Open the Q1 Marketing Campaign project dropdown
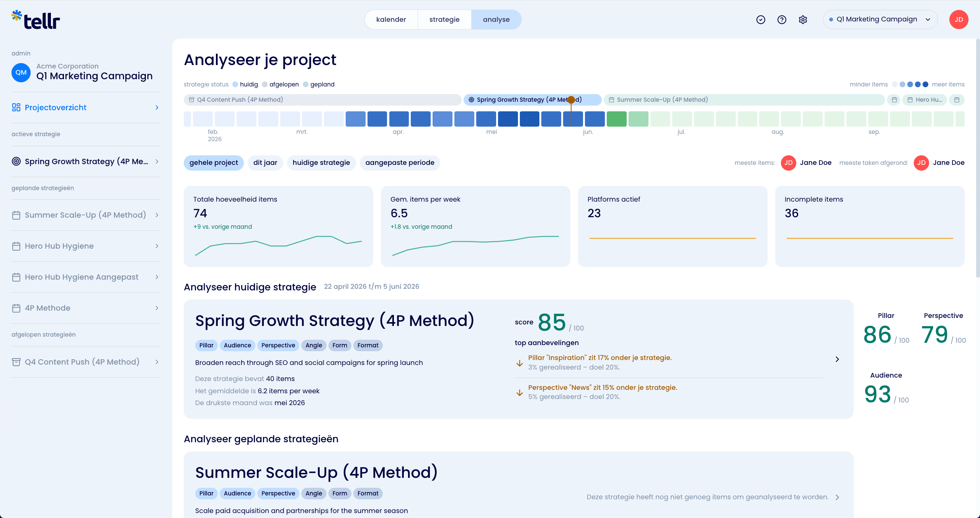This screenshot has height=518, width=980. pyautogui.click(x=880, y=20)
